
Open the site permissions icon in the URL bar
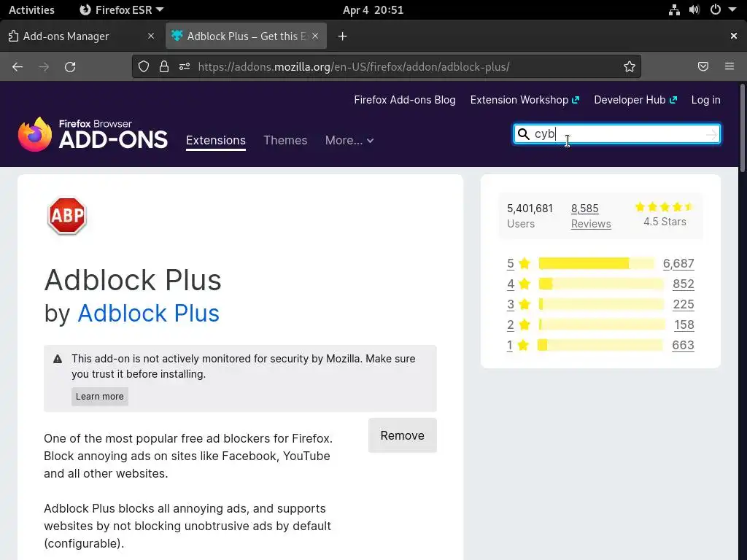tap(185, 66)
